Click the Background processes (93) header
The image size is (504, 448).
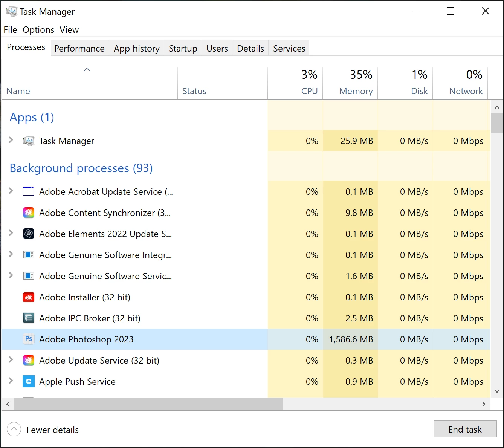pos(81,168)
